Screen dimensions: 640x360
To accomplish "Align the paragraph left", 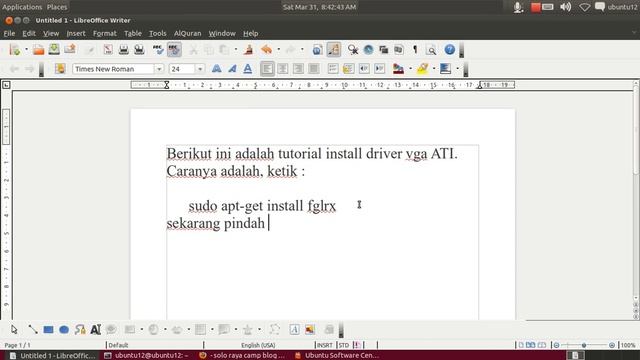I will coord(267,69).
